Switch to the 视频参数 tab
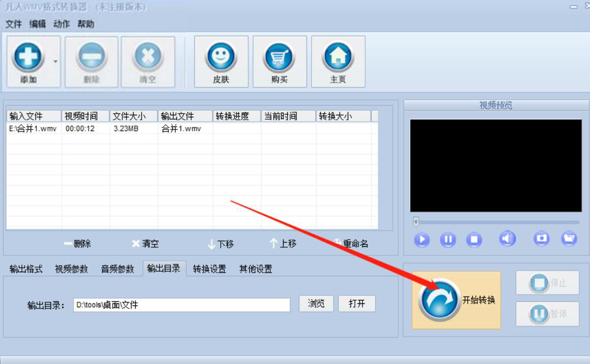The height and width of the screenshot is (364, 590). click(x=71, y=269)
